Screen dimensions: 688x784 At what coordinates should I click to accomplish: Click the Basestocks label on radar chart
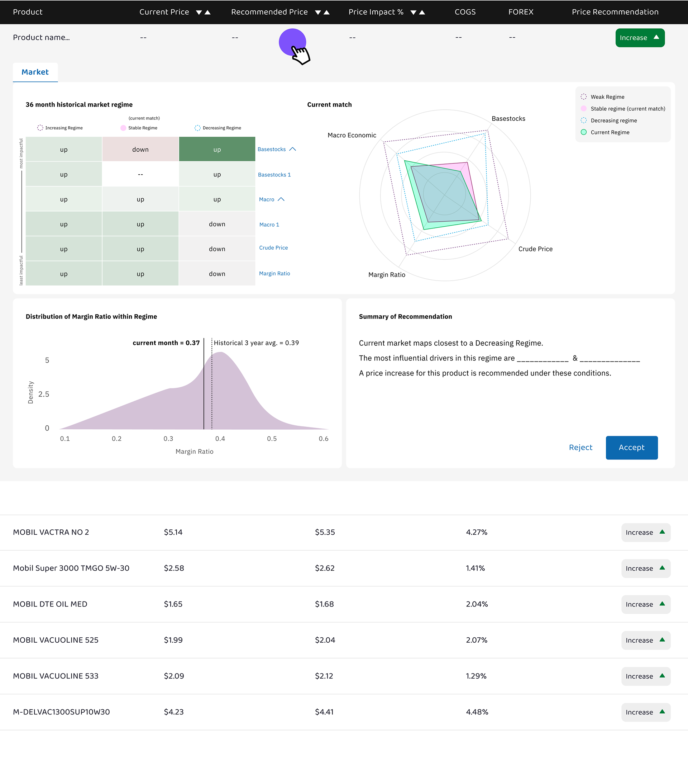(508, 118)
